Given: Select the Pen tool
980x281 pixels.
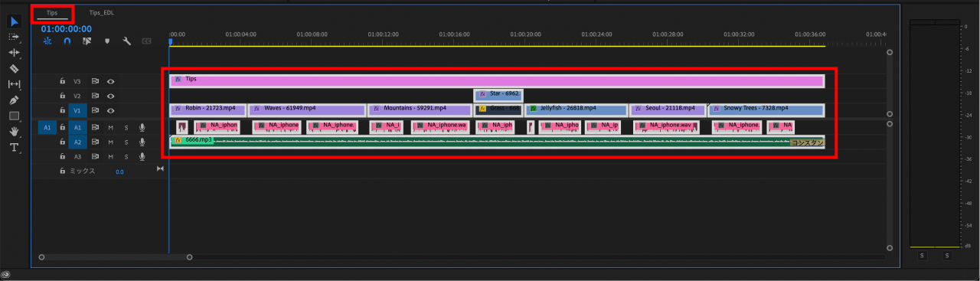Looking at the screenshot, I should (14, 100).
